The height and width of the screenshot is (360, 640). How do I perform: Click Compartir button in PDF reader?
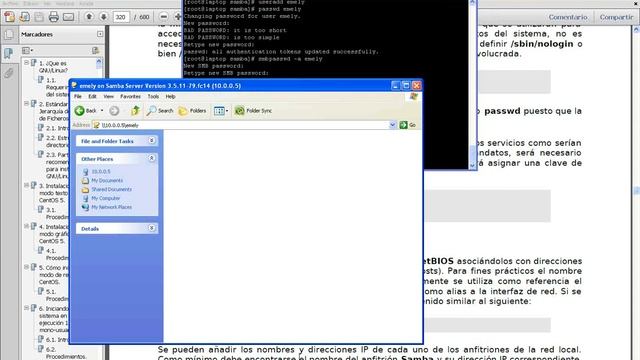coord(616,17)
